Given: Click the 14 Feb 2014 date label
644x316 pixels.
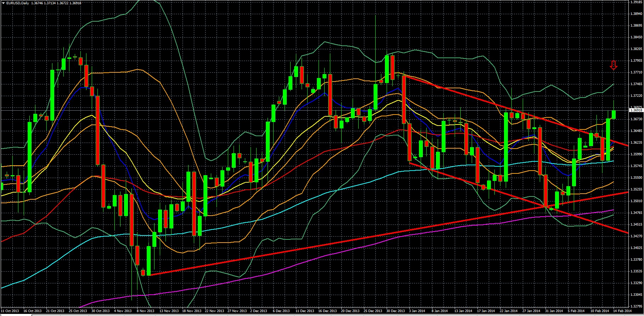Looking at the screenshot, I should coord(622,311).
